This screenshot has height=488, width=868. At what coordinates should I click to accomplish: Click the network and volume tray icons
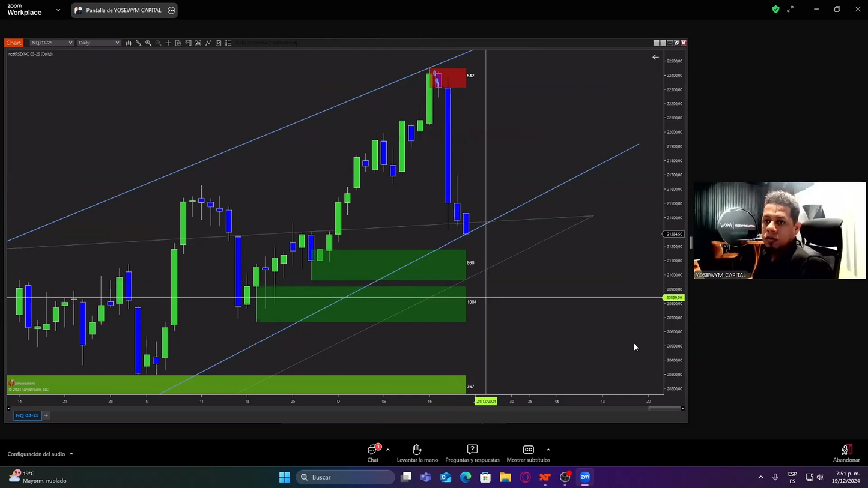tap(815, 477)
